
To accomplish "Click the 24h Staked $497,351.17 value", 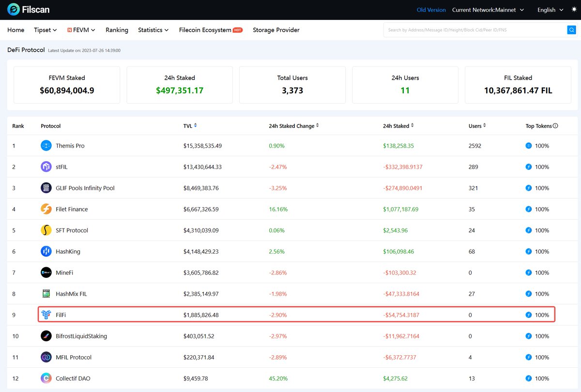I will click(180, 90).
